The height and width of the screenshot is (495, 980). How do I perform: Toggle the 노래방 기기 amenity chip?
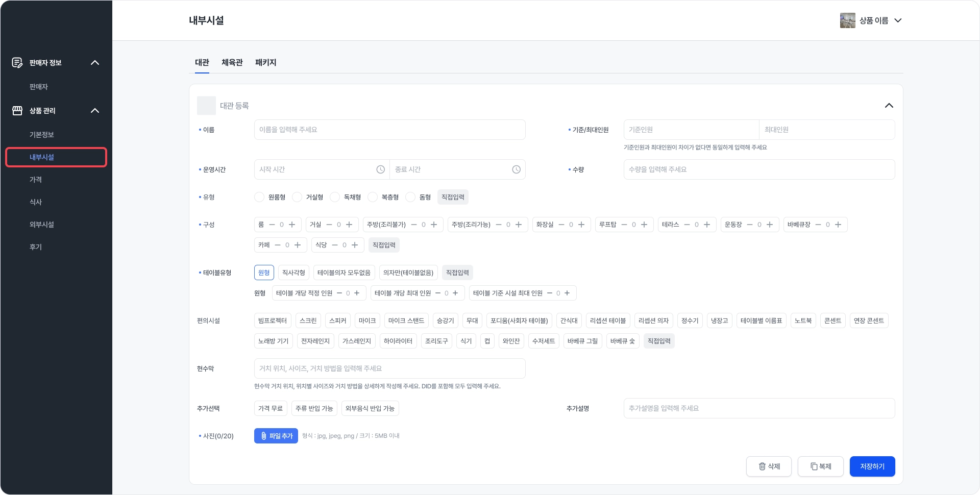click(274, 341)
